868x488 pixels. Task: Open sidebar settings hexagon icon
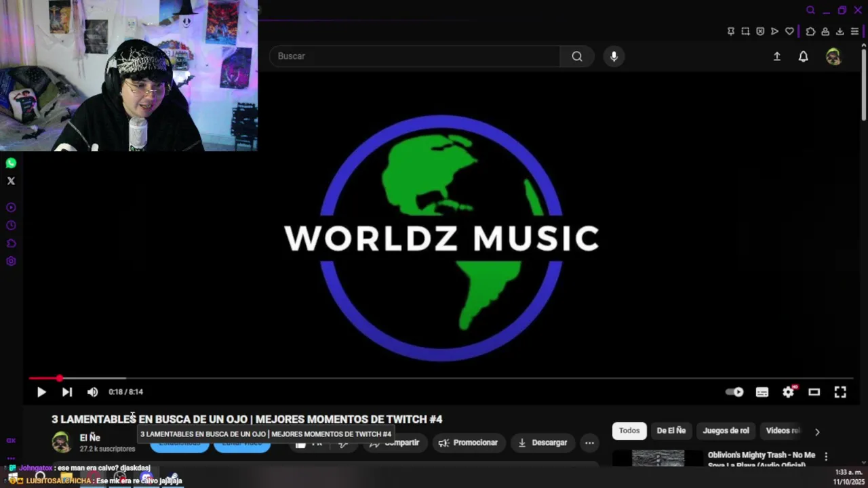coord(11,262)
